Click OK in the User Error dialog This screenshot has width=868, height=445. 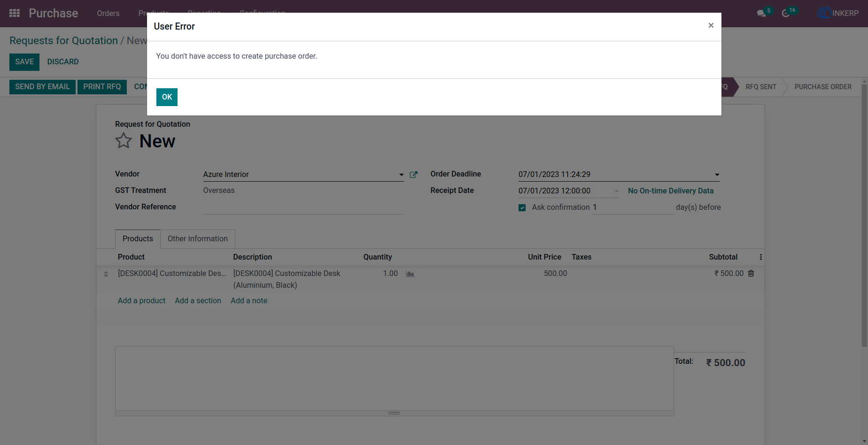(167, 97)
